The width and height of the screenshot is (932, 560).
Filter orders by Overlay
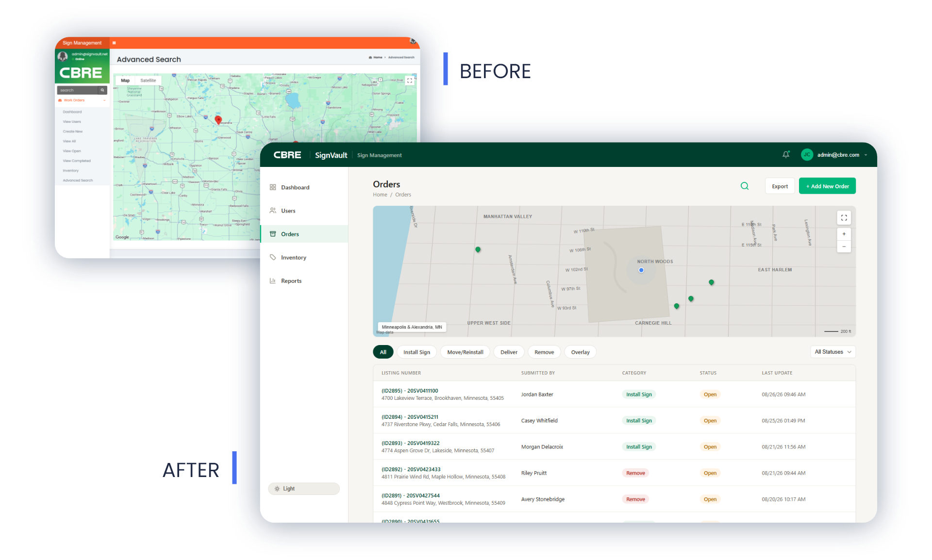click(580, 352)
